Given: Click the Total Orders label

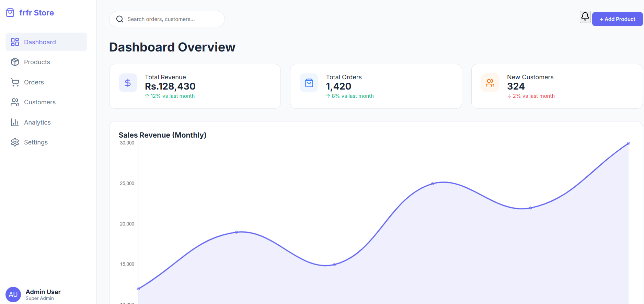Looking at the screenshot, I should (344, 77).
